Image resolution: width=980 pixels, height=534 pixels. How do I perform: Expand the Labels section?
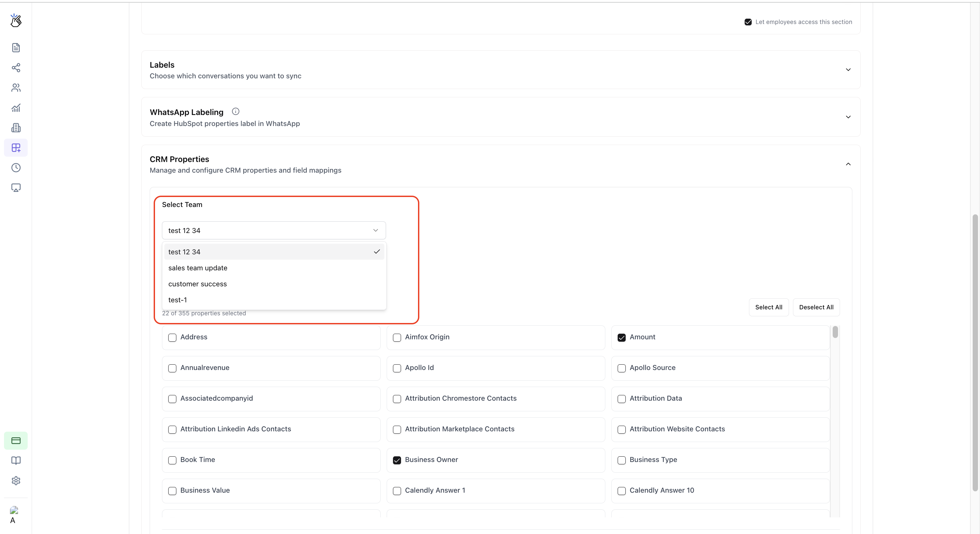(x=848, y=70)
